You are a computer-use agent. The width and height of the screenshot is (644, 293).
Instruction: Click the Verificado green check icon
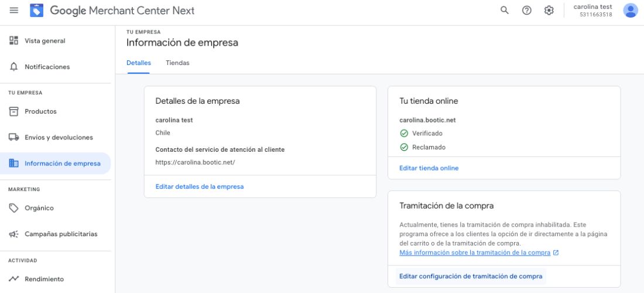(x=404, y=133)
